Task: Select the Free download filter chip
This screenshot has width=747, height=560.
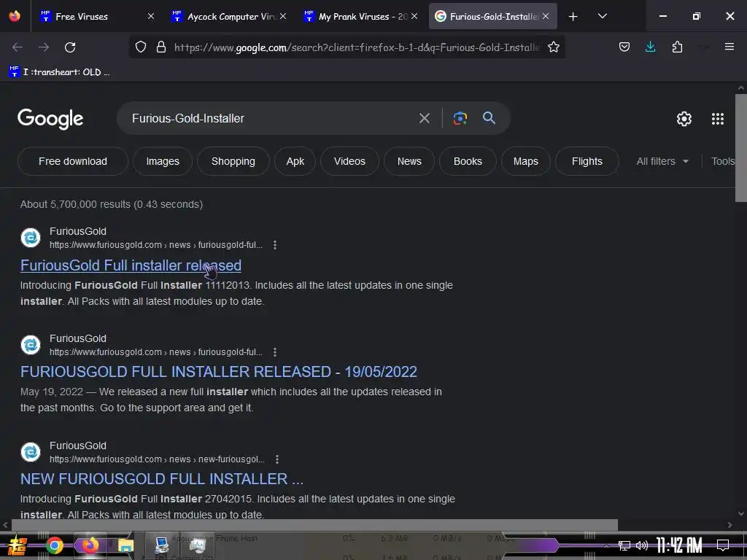Action: click(73, 161)
